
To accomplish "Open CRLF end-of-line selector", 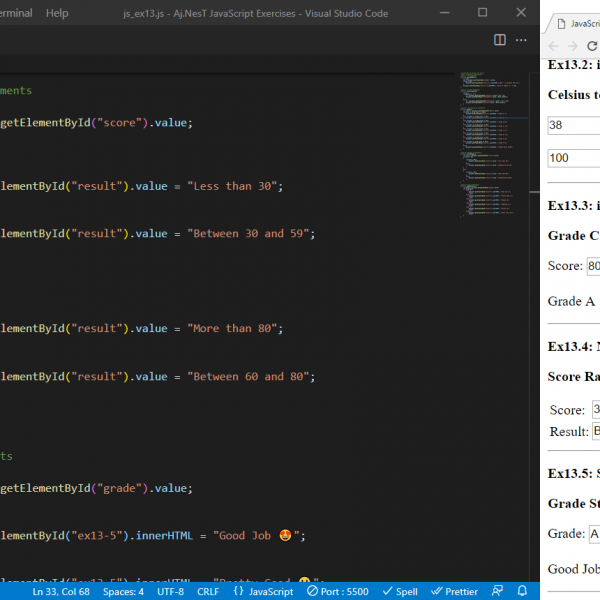I will 208,591.
